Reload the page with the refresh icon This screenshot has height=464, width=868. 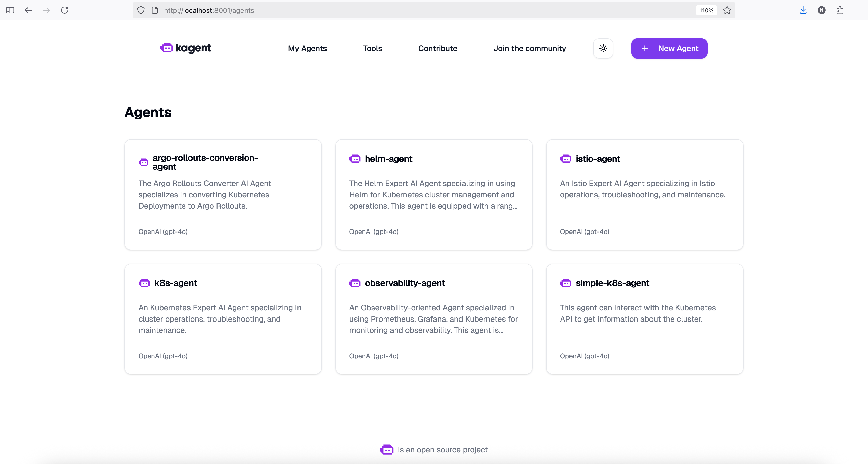[65, 10]
